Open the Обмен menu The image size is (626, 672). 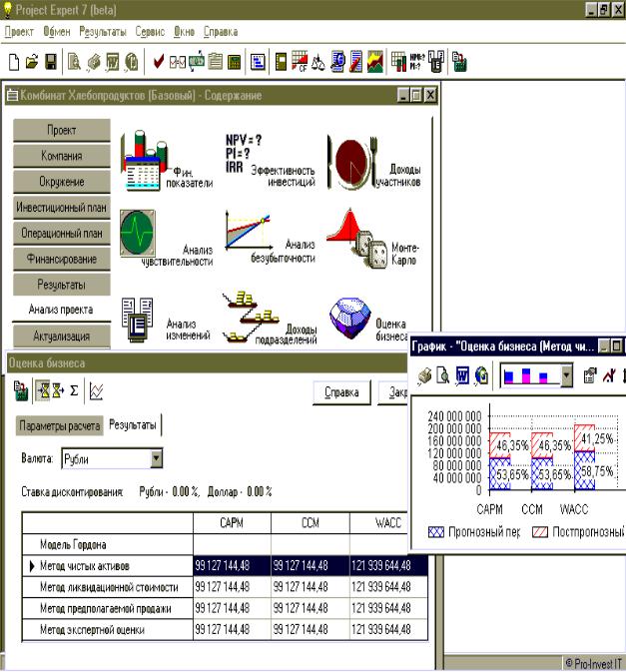57,32
